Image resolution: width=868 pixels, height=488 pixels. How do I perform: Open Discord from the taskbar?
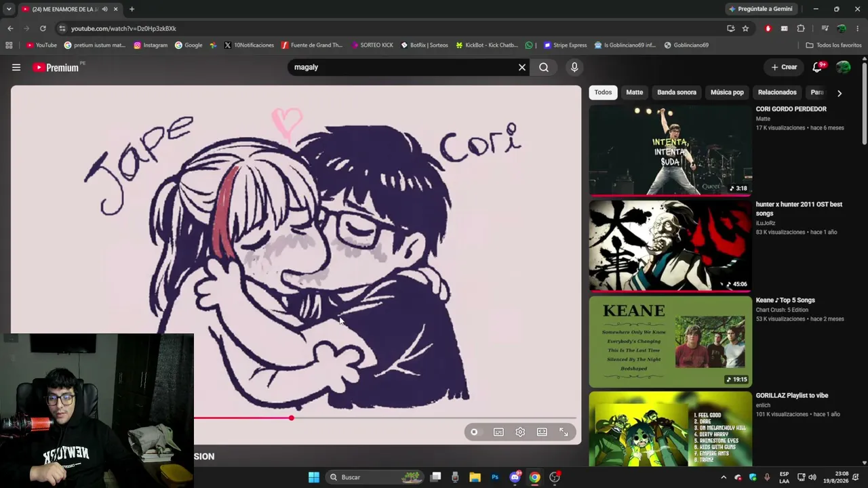click(515, 477)
